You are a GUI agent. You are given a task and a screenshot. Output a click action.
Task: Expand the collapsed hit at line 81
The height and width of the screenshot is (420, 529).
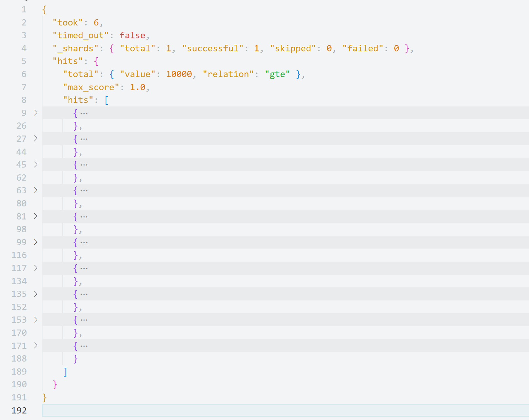pyautogui.click(x=36, y=216)
